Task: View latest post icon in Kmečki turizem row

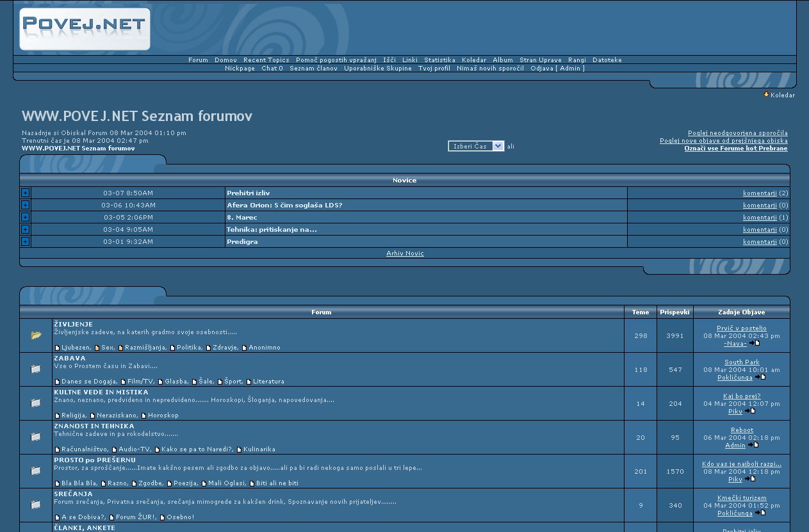Action: pyautogui.click(x=760, y=513)
